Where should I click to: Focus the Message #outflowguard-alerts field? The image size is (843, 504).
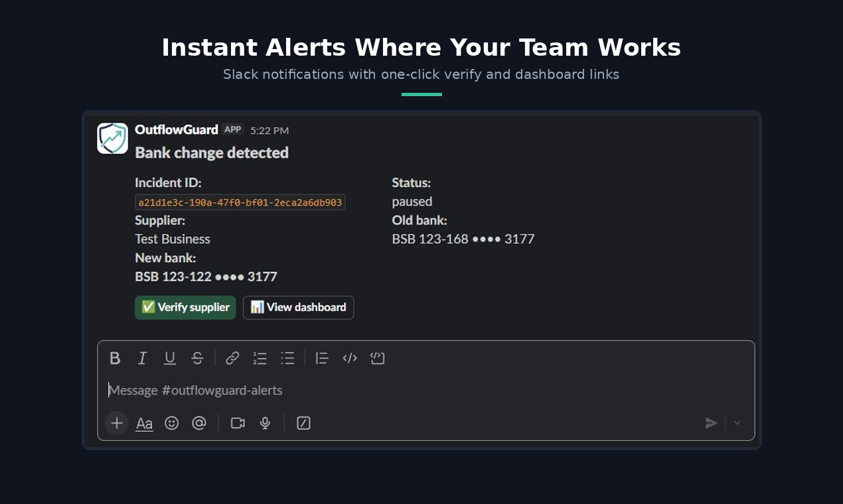[425, 390]
